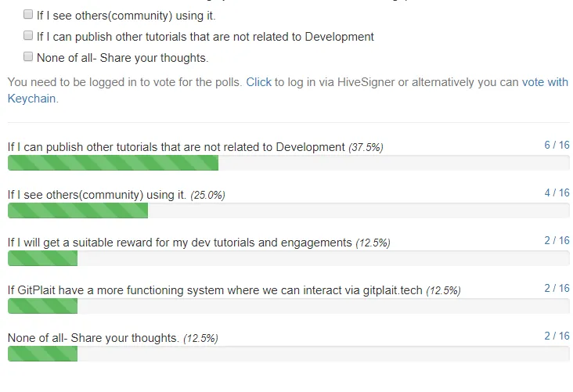Click progress bar for GitPlait functioning system
The image size is (573, 392).
click(43, 306)
